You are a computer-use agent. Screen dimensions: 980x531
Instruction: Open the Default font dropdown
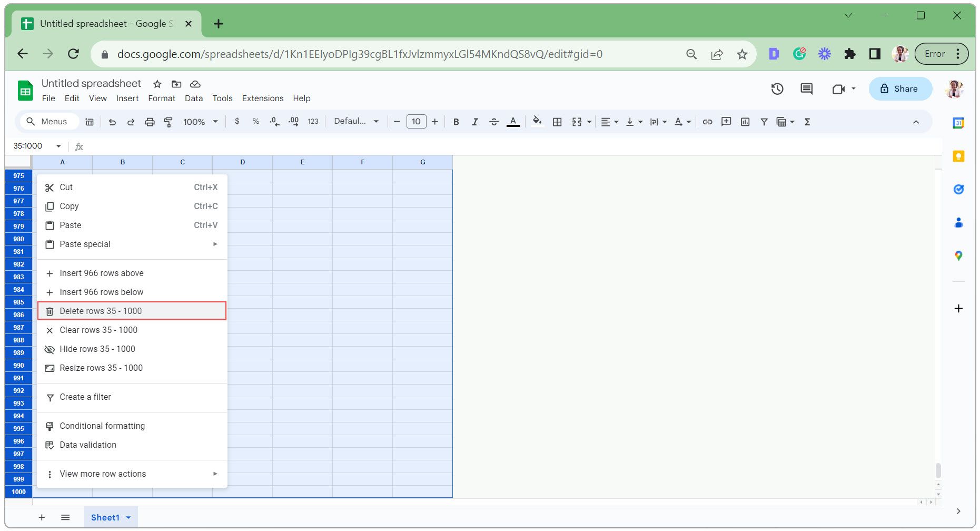(x=356, y=121)
